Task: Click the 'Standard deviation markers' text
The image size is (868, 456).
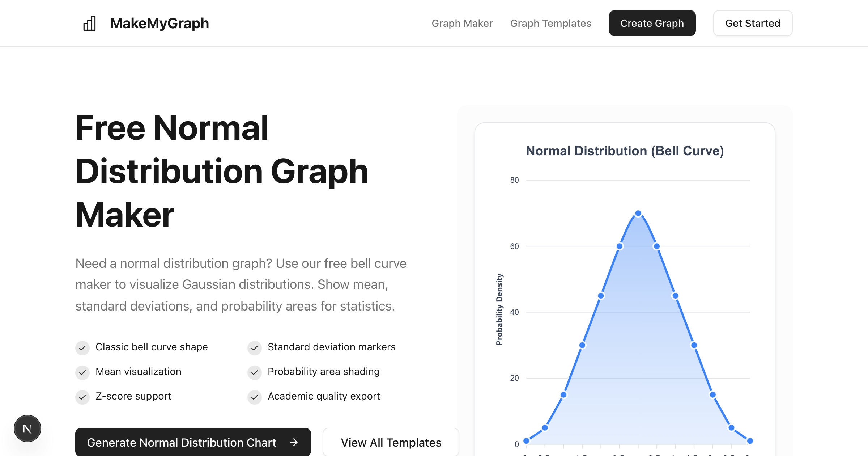Action: click(x=332, y=347)
